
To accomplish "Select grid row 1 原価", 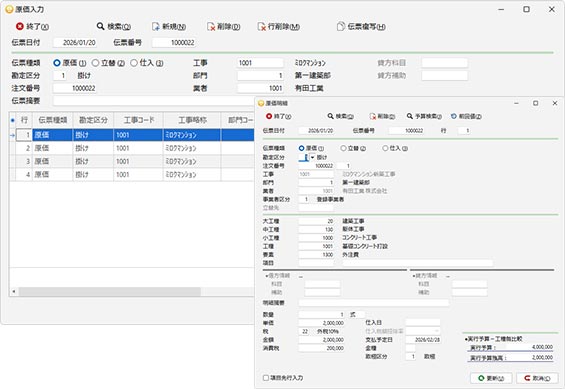I will point(53,135).
